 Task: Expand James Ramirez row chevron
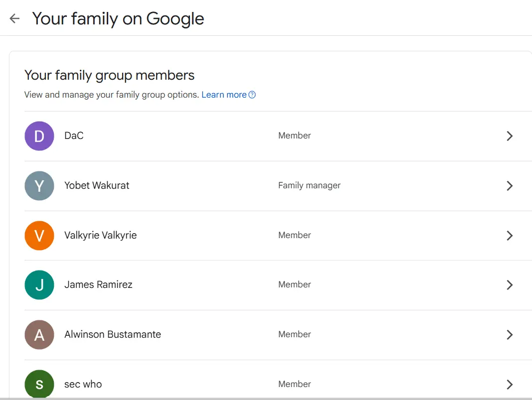coord(509,285)
